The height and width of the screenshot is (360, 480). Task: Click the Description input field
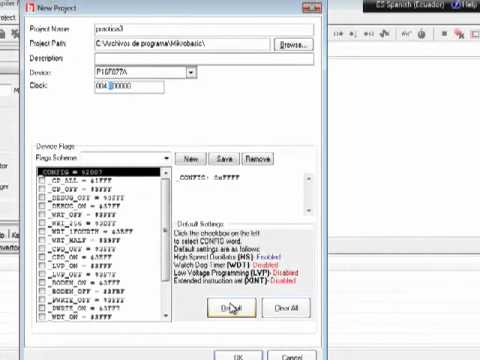204,59
